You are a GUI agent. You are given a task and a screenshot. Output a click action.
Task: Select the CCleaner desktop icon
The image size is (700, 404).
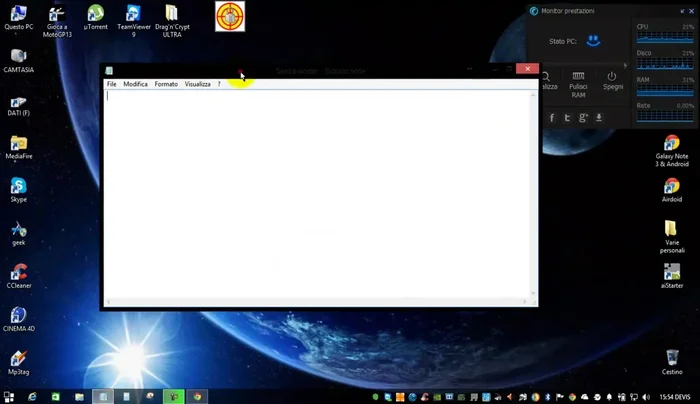19,276
